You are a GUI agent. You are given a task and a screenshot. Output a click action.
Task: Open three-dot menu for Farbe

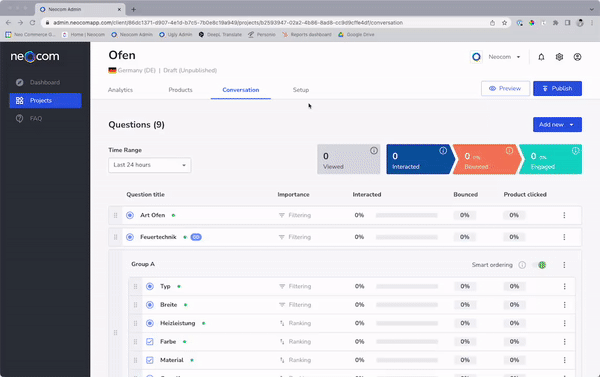point(564,341)
